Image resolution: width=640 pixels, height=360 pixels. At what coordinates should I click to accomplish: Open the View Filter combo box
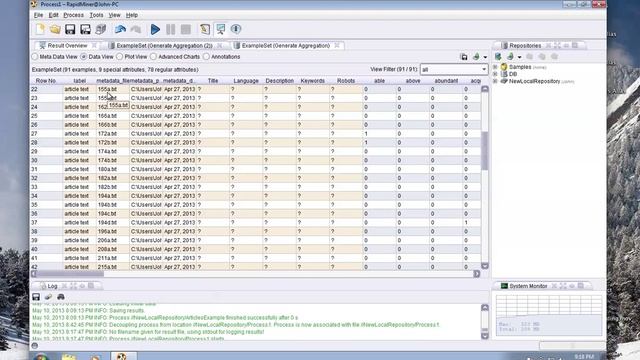click(454, 69)
